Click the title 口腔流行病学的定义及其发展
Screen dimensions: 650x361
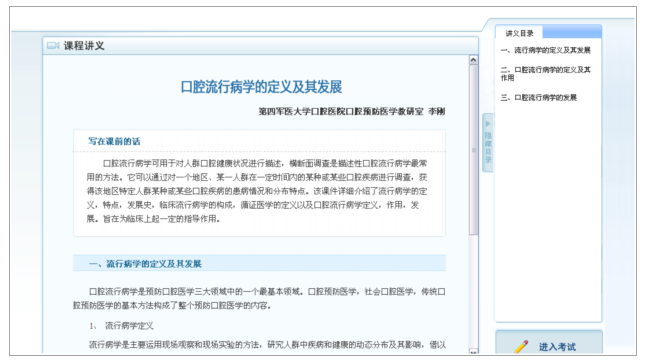(261, 87)
